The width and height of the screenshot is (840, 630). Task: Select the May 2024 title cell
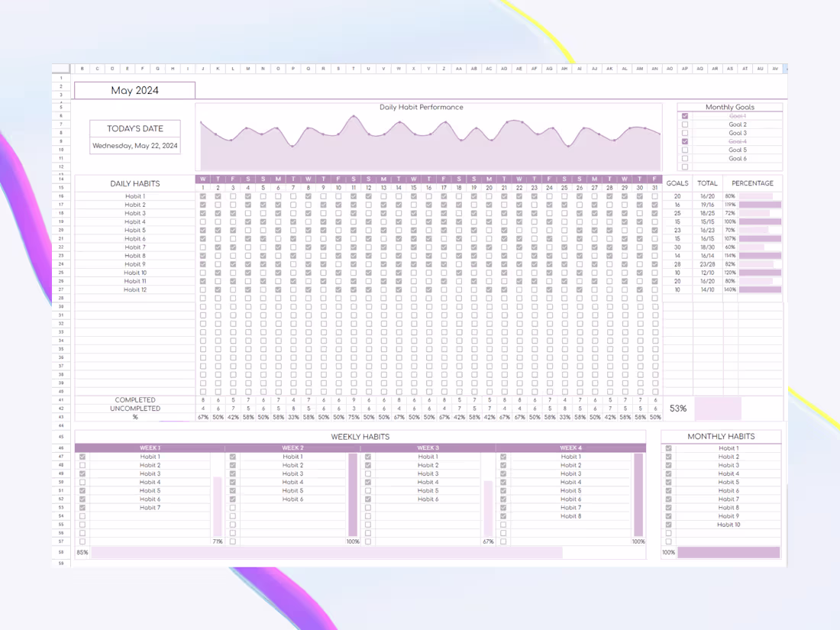pos(135,90)
